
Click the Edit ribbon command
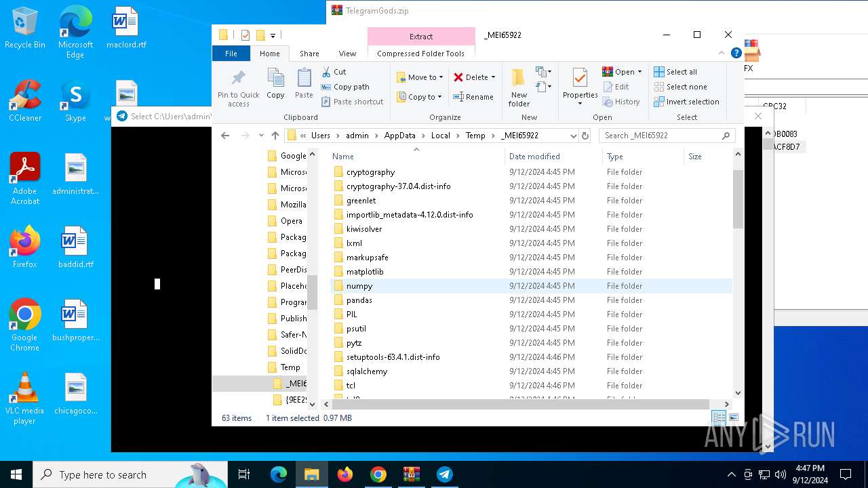[x=616, y=87]
